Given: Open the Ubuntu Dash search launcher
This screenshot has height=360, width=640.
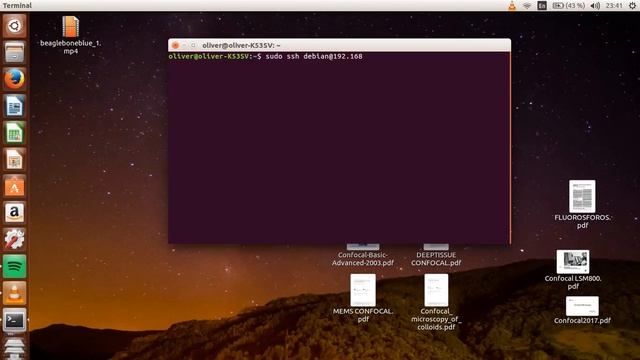Looking at the screenshot, I should click(14, 26).
